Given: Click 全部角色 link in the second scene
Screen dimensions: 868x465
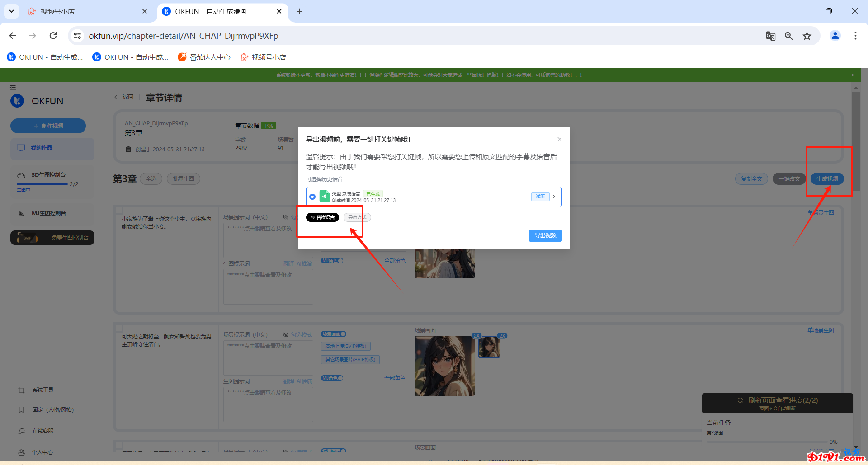Looking at the screenshot, I should point(395,378).
